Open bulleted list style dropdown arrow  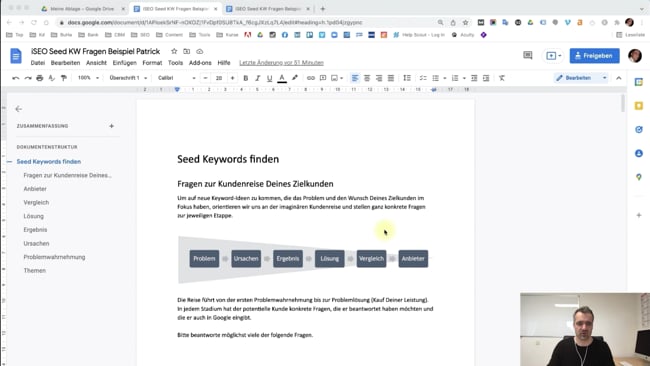pyautogui.click(x=444, y=78)
